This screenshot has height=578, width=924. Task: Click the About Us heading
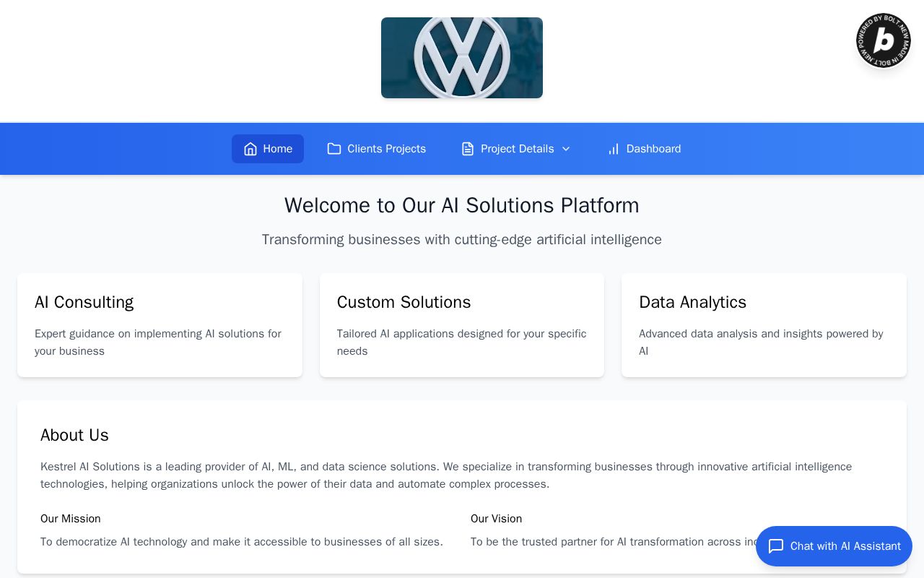pos(74,435)
